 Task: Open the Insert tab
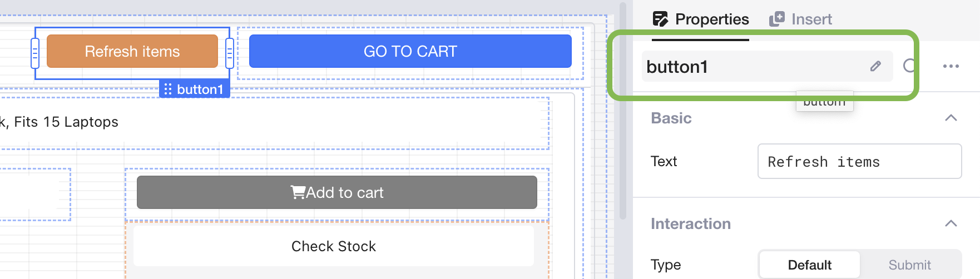point(801,19)
